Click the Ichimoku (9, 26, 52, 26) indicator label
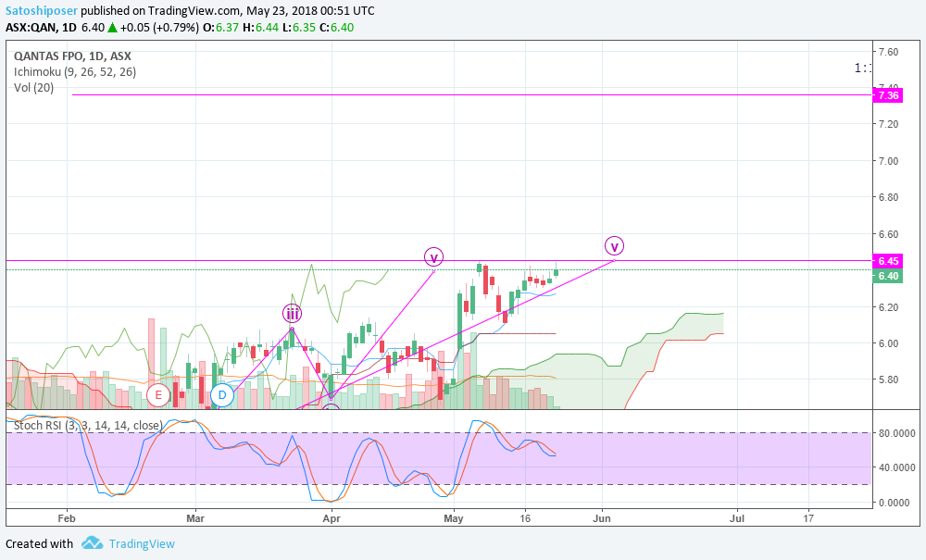Viewport: 926px width, 560px height. point(75,72)
